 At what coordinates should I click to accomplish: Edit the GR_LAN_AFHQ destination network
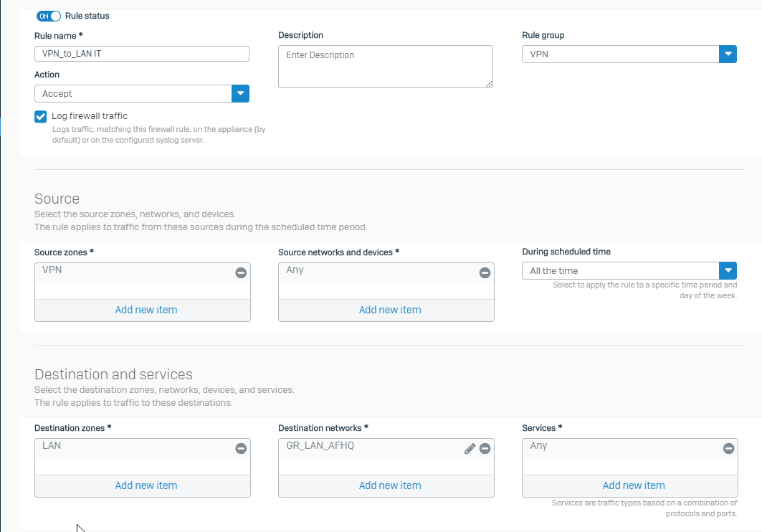470,448
